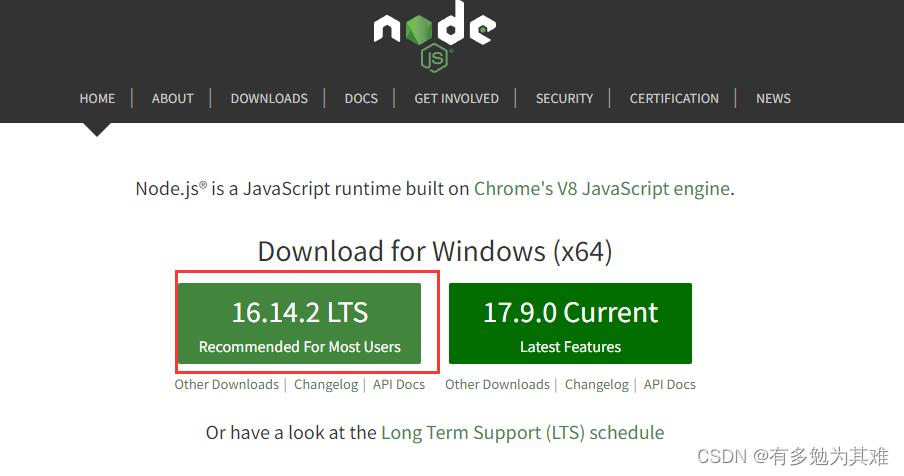Download 16.14.2 LTS installer

[x=299, y=323]
